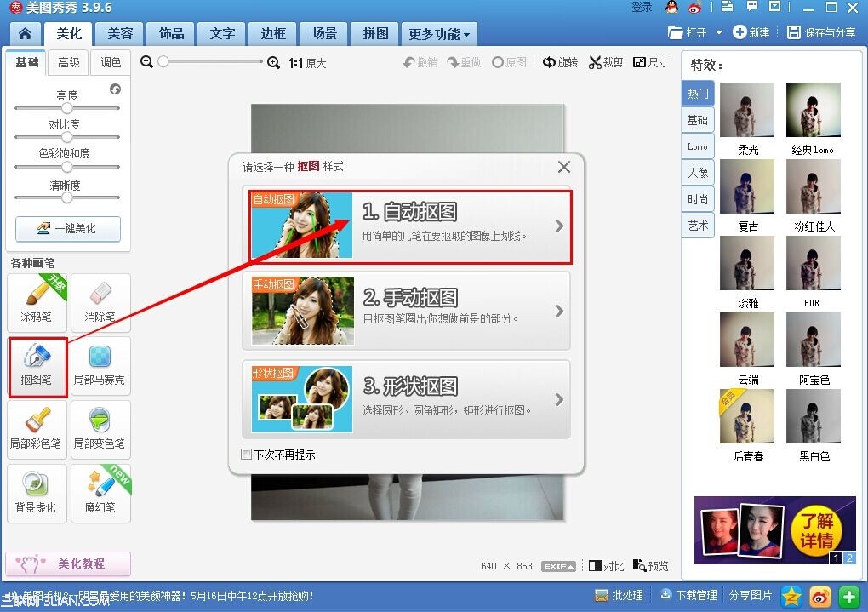Select the 涂鸦笔 doodle brush tool
868x612 pixels.
pyautogui.click(x=37, y=302)
